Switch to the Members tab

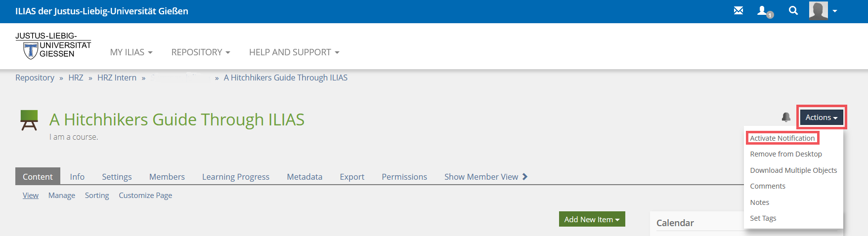click(167, 177)
